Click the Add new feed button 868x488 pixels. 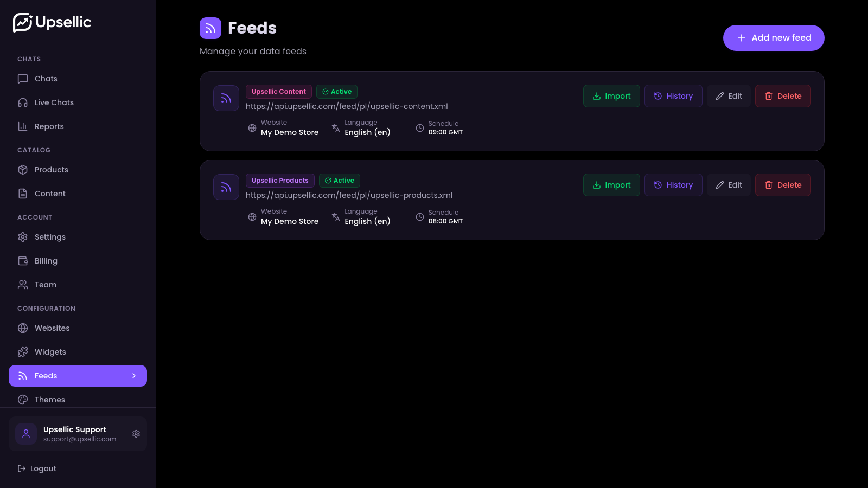click(x=774, y=38)
